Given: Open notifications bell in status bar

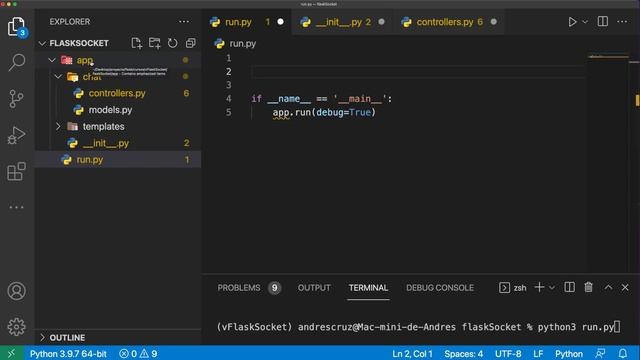Looking at the screenshot, I should pyautogui.click(x=622, y=353).
